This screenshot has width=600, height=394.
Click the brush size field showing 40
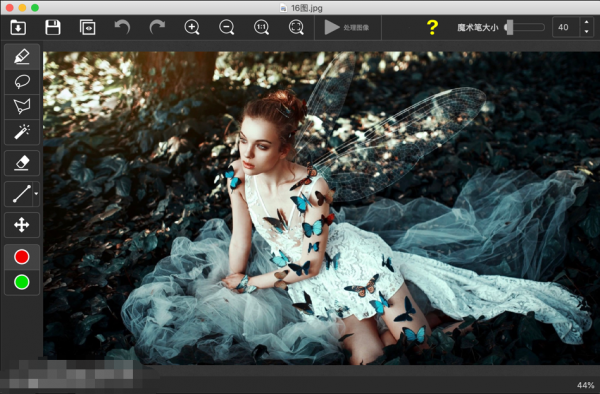(566, 27)
